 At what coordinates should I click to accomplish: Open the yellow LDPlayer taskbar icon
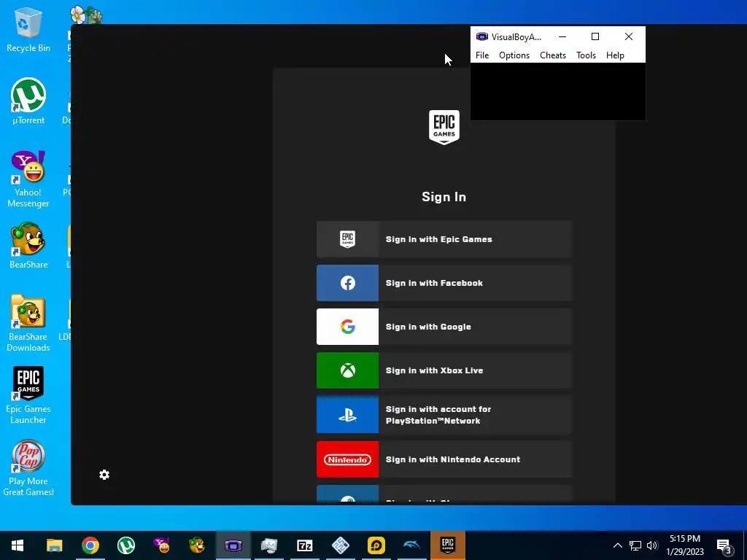coord(376,545)
